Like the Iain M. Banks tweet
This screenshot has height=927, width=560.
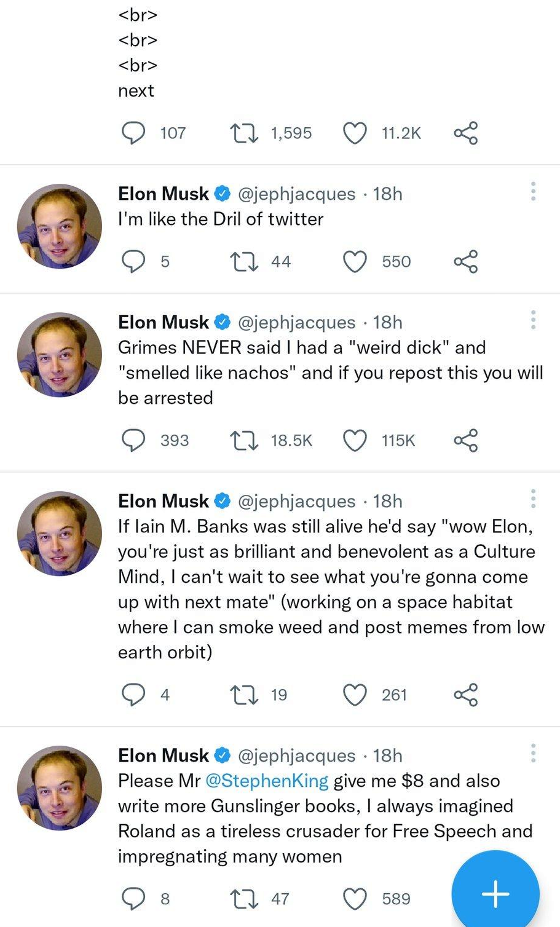355,695
